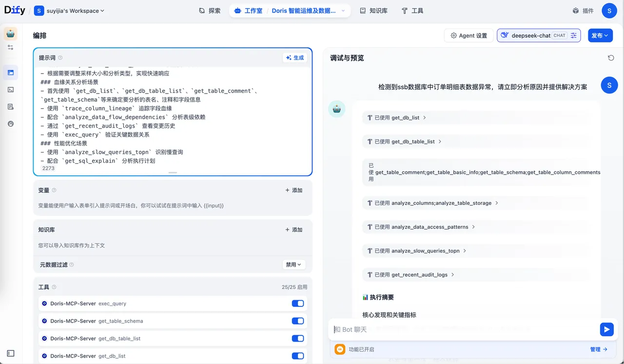This screenshot has height=364, width=624.
Task: Open Logs and Annotations from the sidebar
Action: coord(11,106)
